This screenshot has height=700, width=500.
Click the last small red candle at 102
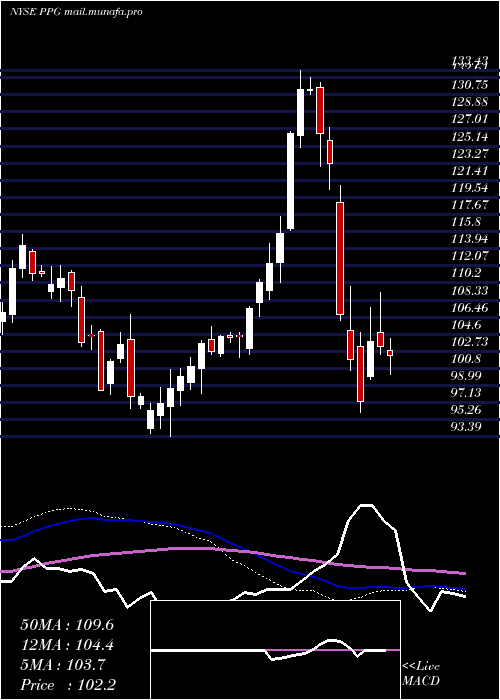pyautogui.click(x=390, y=353)
